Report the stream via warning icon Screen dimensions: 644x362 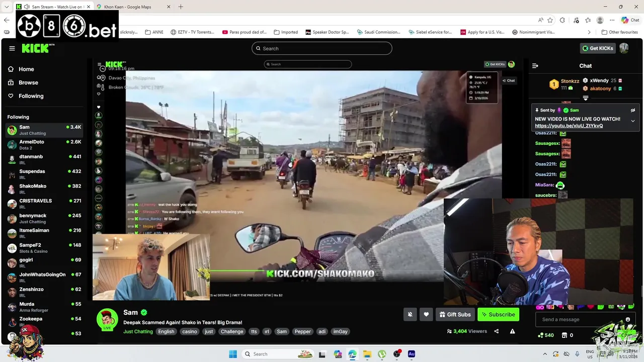click(x=512, y=331)
